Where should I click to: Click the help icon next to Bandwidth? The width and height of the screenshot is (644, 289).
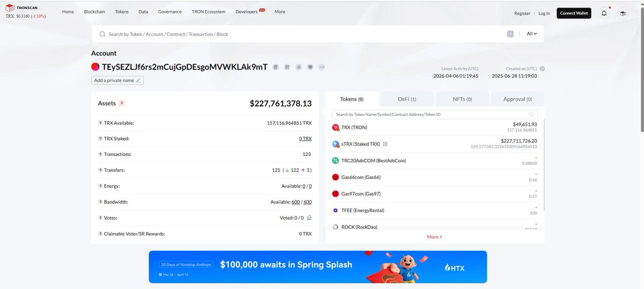[100, 202]
